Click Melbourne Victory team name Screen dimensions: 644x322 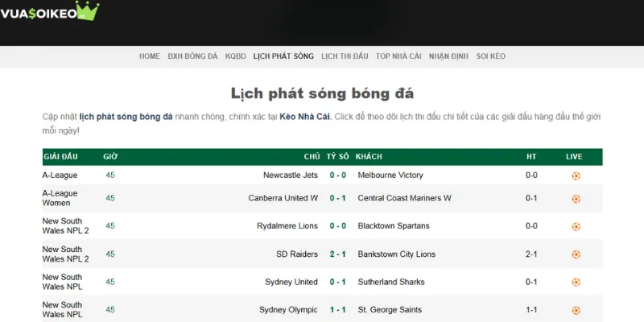[x=390, y=175]
